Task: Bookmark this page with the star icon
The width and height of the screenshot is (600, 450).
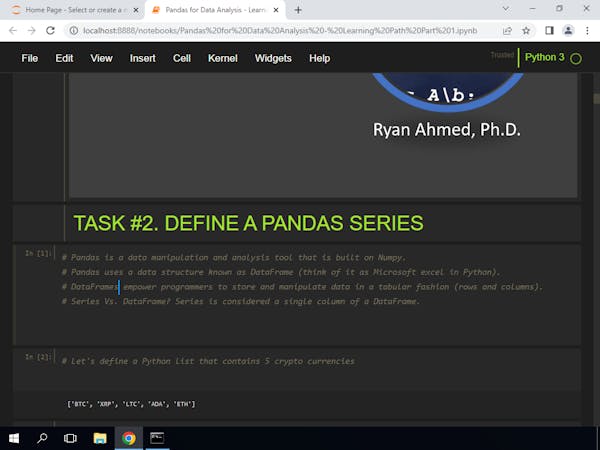Action: pyautogui.click(x=526, y=31)
